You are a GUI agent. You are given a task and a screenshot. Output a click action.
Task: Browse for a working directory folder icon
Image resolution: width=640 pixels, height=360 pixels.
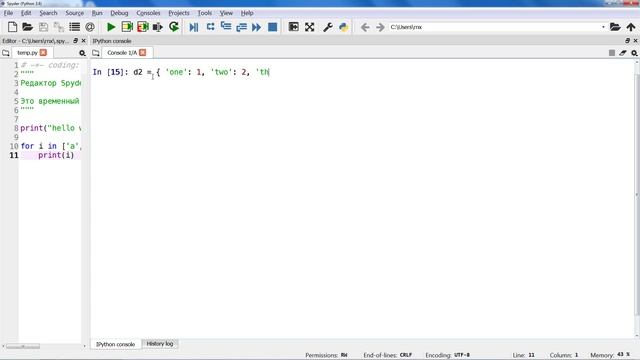click(615, 27)
